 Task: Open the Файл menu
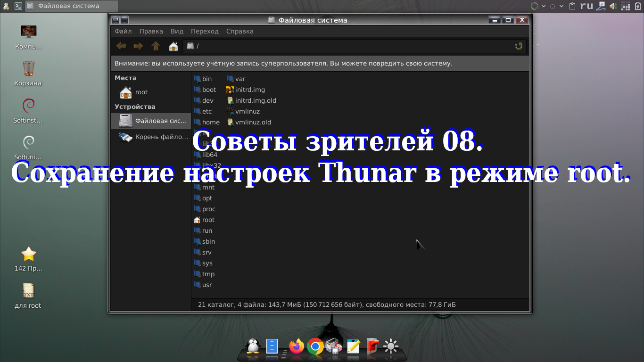[x=123, y=31]
